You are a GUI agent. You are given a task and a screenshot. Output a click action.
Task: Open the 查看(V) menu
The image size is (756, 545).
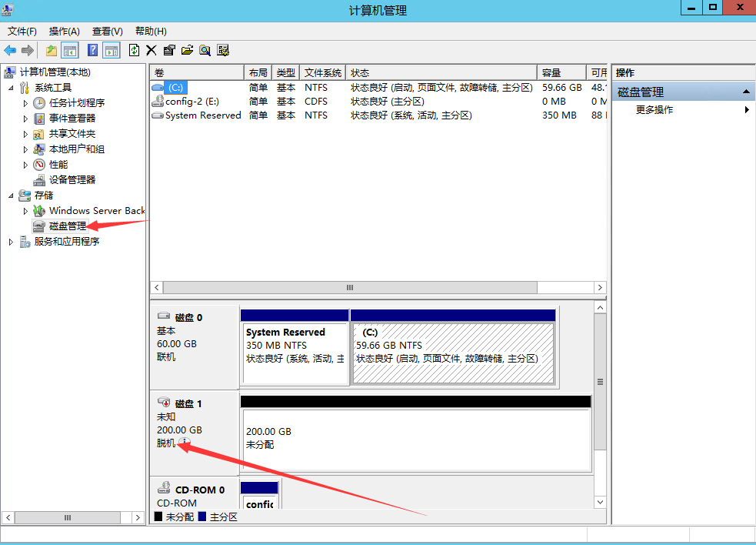[x=107, y=31]
